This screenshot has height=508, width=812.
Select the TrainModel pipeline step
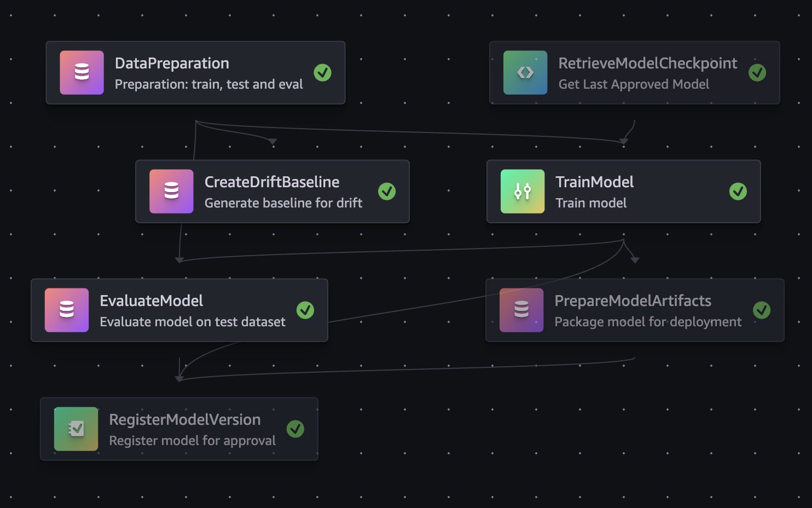click(623, 191)
